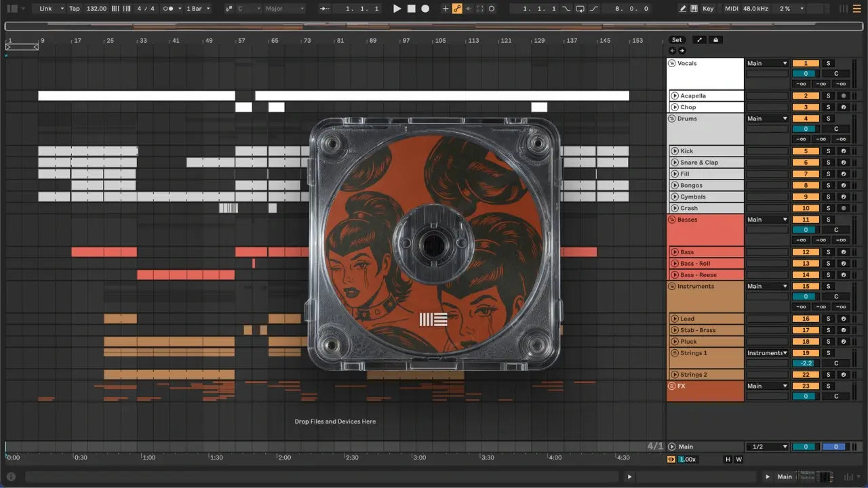This screenshot has height=488, width=868.
Task: Toggle the MIDI Arrangement Overdub plus button
Action: tap(446, 9)
